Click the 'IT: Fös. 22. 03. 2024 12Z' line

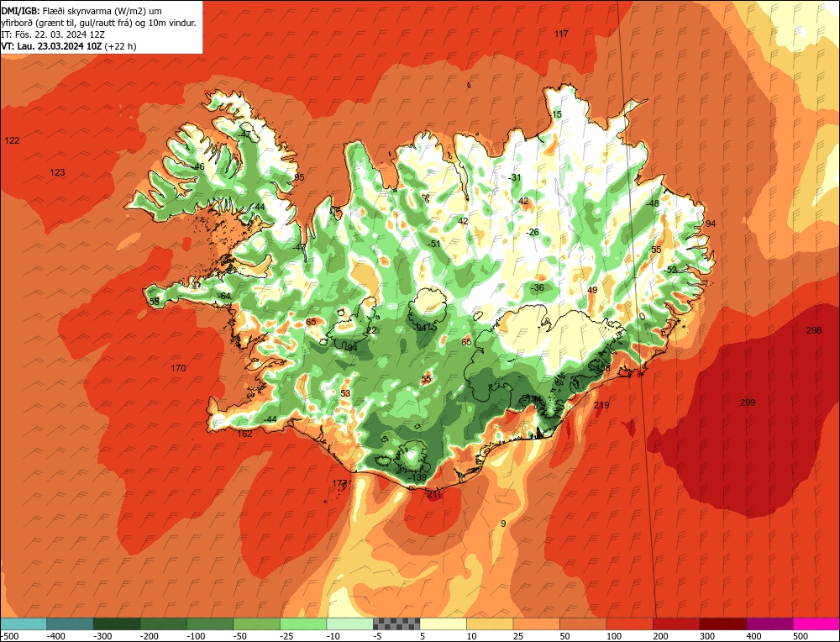(x=53, y=34)
